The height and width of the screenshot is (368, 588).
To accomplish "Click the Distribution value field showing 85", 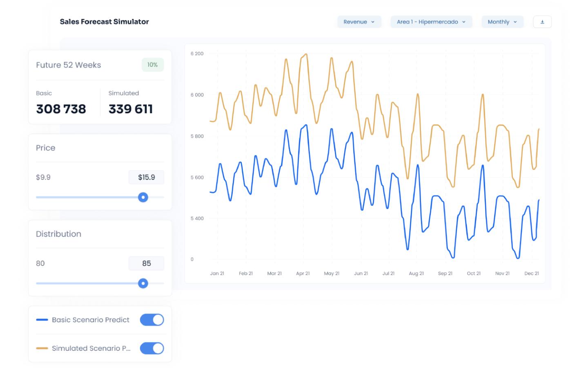I will click(146, 263).
